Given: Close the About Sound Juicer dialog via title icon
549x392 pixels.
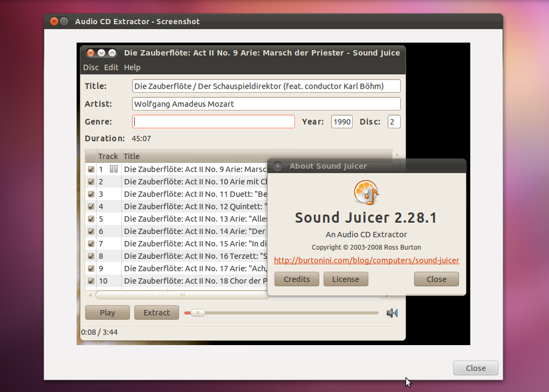Looking at the screenshot, I should [x=278, y=166].
